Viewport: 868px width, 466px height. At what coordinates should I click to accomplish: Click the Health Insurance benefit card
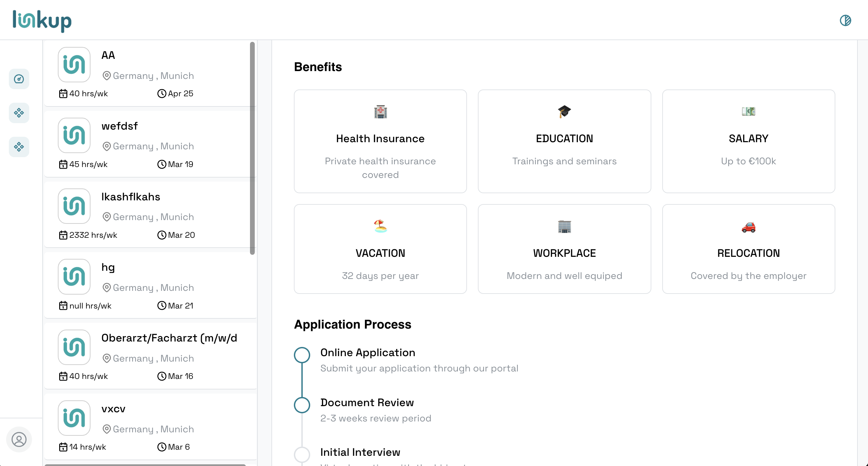[380, 142]
